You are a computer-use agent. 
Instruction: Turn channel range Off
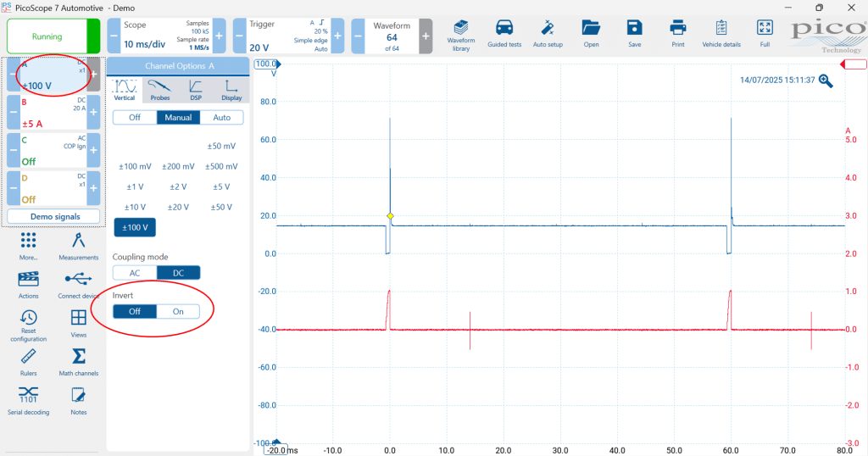[x=135, y=117]
